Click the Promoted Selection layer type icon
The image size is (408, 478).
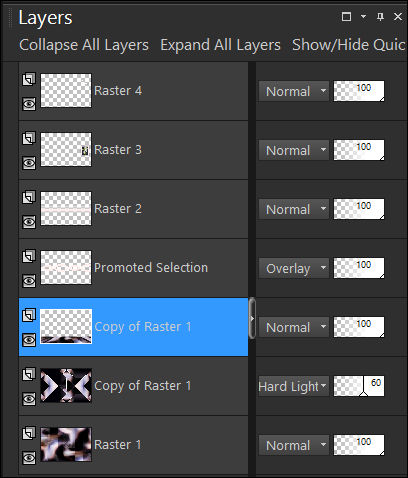click(x=29, y=256)
